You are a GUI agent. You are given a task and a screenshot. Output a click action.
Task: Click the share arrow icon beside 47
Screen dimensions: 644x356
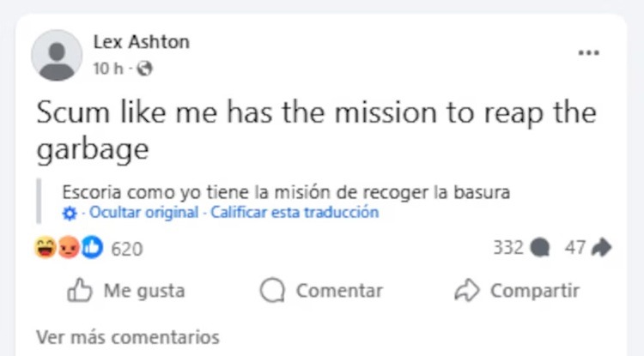pyautogui.click(x=602, y=248)
